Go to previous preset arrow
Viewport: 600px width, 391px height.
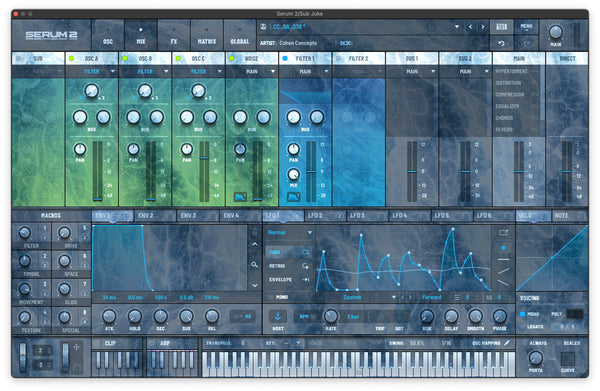pyautogui.click(x=470, y=27)
